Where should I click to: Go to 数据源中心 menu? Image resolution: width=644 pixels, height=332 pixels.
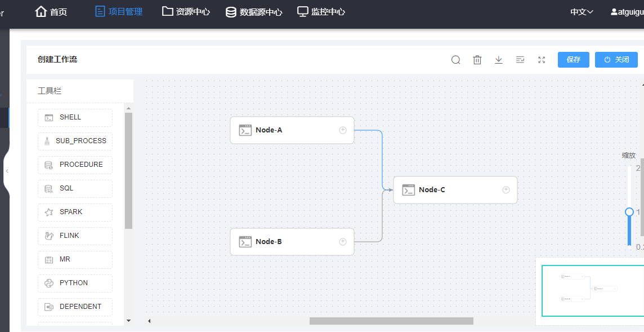point(254,12)
